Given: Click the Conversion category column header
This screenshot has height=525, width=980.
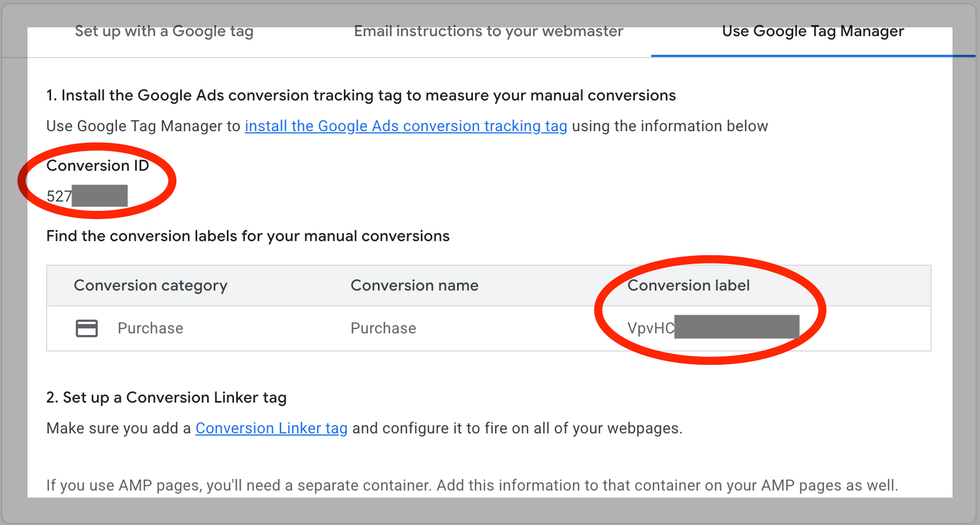Looking at the screenshot, I should click(151, 285).
